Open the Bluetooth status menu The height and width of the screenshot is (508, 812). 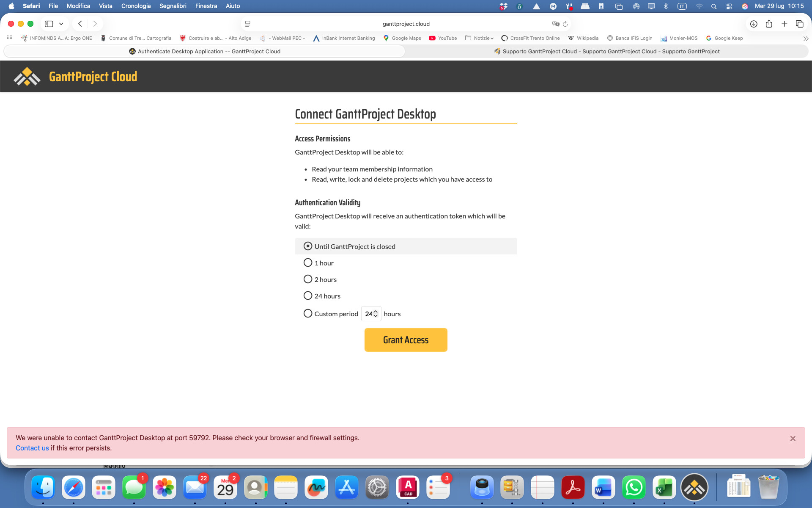click(x=666, y=6)
